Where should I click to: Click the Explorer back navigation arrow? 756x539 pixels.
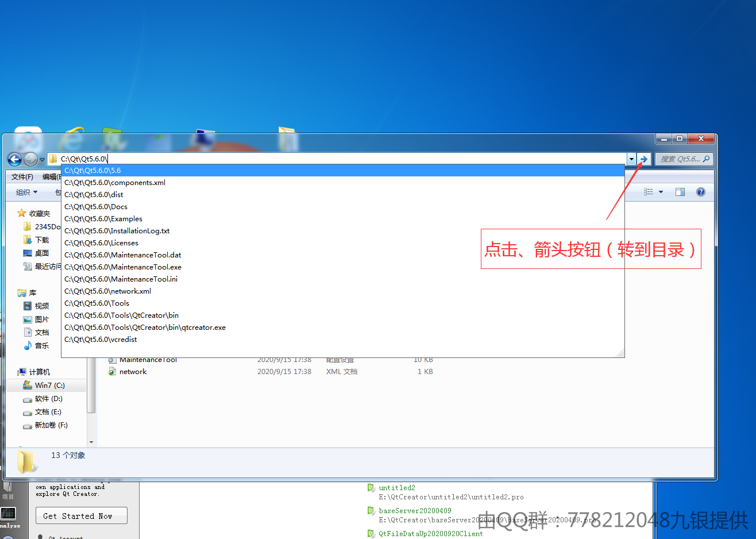point(14,159)
